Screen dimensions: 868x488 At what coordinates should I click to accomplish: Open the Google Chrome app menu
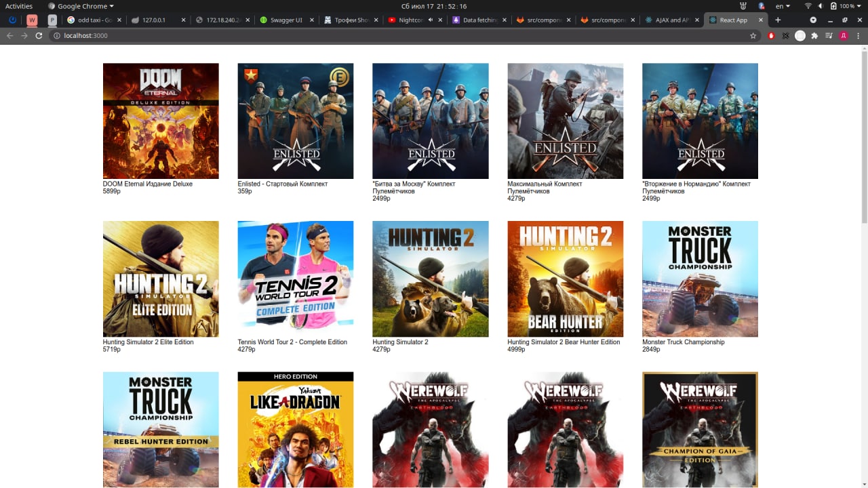point(81,6)
